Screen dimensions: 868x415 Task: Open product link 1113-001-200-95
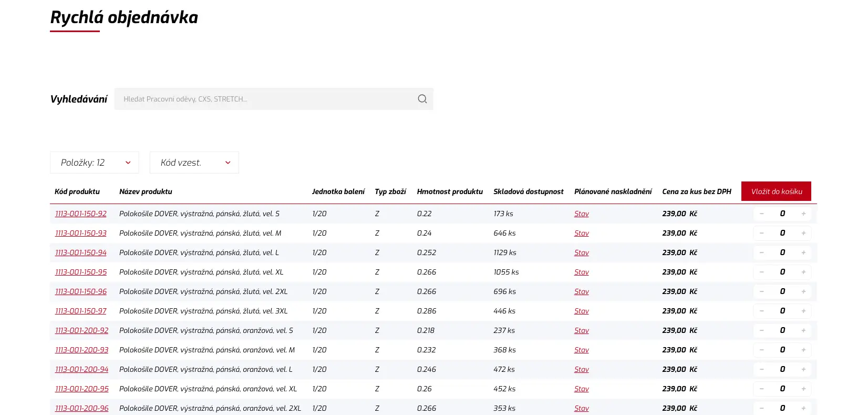(82, 389)
